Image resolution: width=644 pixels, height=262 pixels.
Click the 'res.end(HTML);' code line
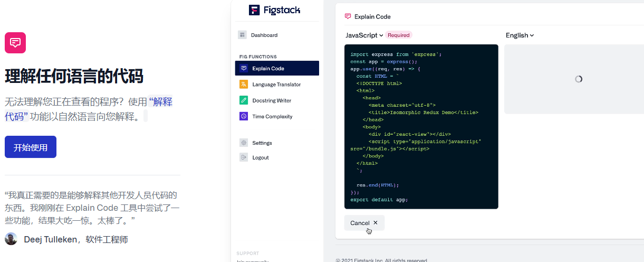tap(378, 185)
